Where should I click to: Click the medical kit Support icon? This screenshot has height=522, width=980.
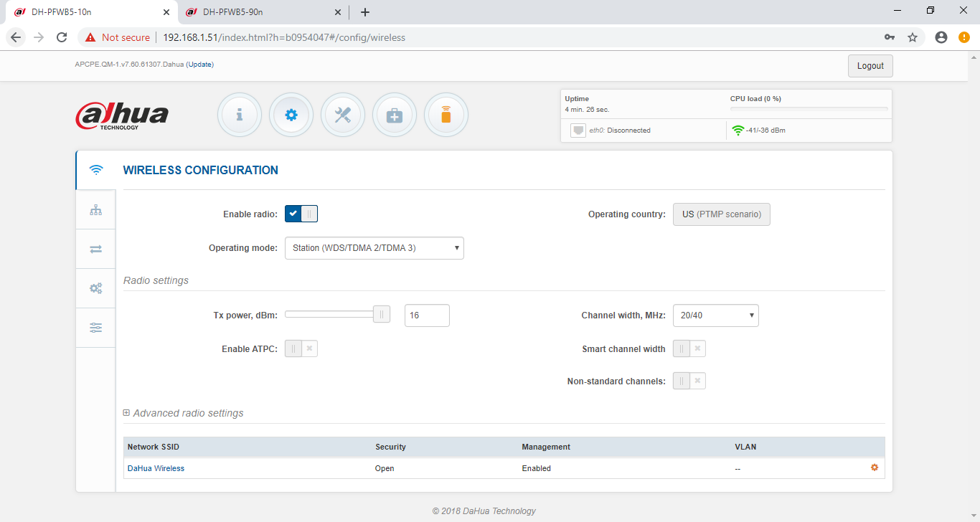click(x=395, y=115)
